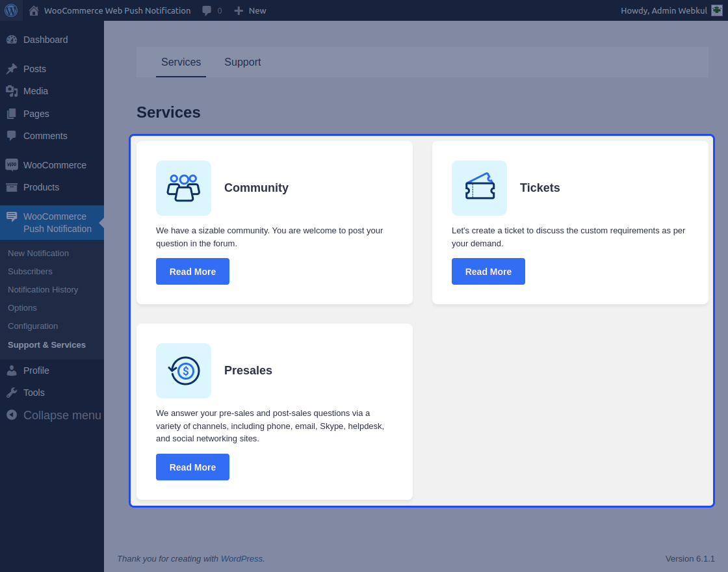Screen dimensions: 728x572
Task: Click the Community card heading
Action: pos(256,188)
